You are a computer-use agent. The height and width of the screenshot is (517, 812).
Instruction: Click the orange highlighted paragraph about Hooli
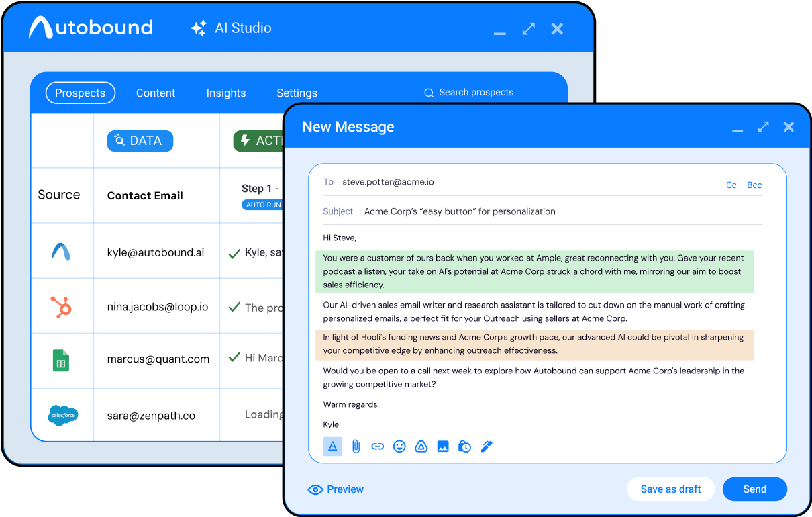pos(535,344)
